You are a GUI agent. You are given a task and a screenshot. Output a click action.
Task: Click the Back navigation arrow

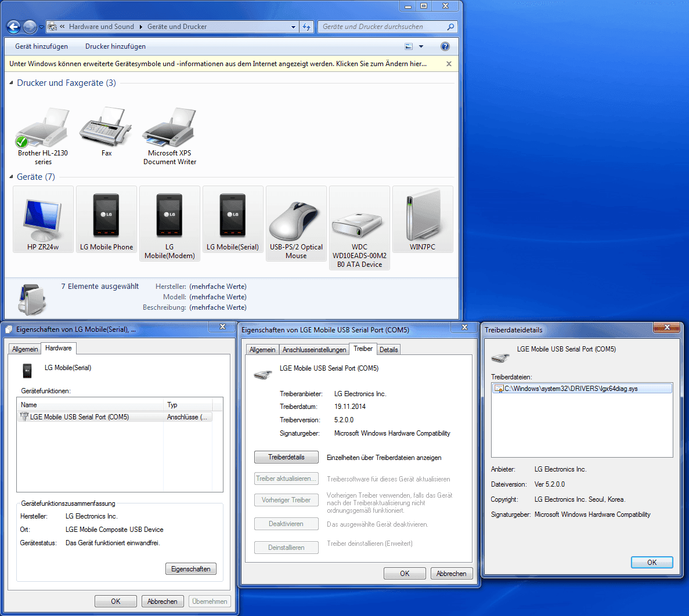(13, 27)
